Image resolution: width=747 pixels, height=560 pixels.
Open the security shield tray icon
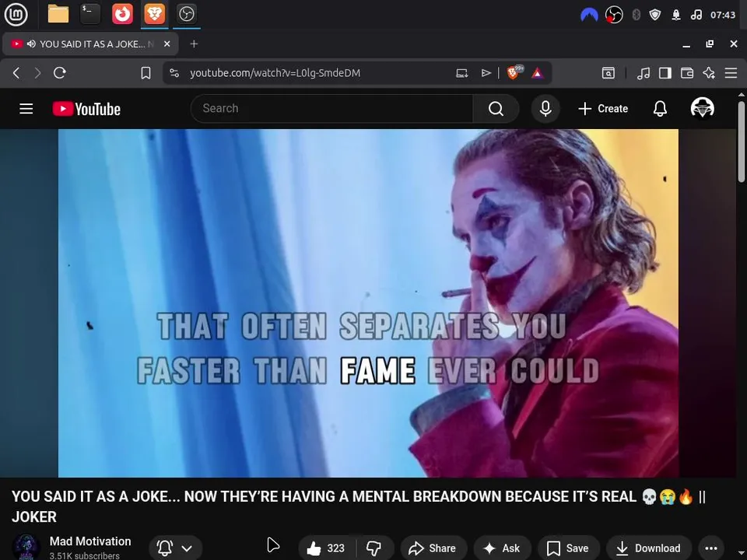coord(655,16)
